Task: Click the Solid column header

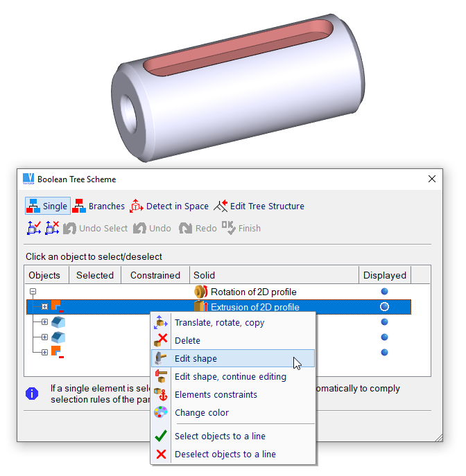Action: [204, 275]
